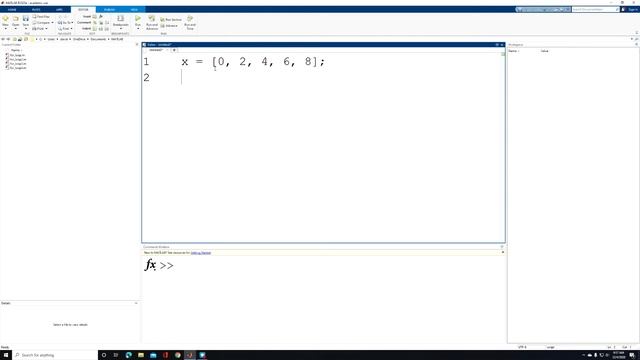Expand the arrow under Breakpoints
Image resolution: width=640 pixels, height=360 pixels.
120,29
